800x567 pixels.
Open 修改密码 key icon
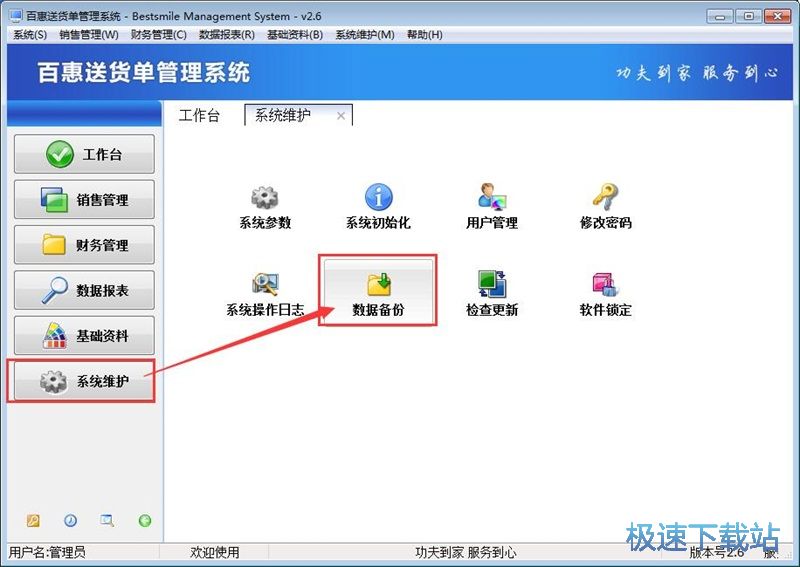(605, 196)
